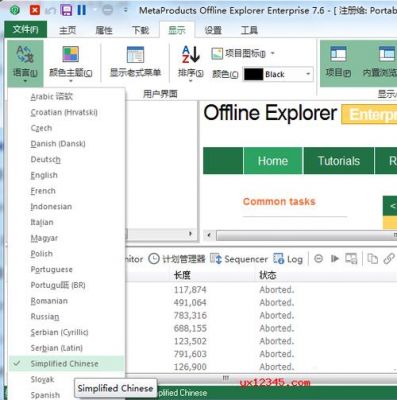Click the Tutorials button on the web page
Screen dimensions: 397x400
coord(339,161)
